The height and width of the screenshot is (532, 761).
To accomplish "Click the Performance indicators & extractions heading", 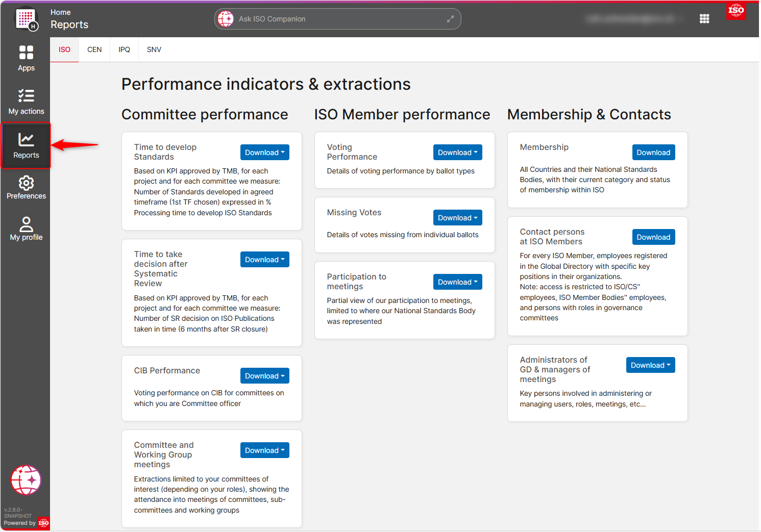I will pyautogui.click(x=266, y=84).
